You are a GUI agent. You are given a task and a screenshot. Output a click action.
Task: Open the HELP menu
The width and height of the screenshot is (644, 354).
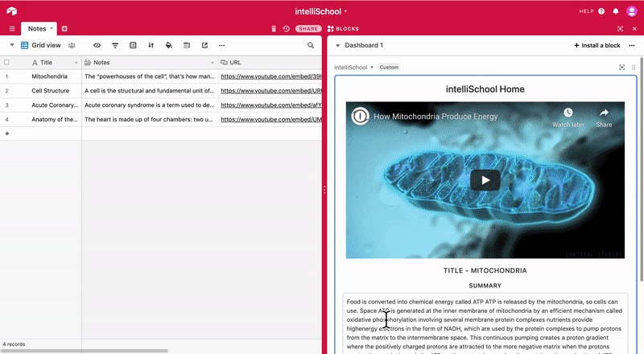tap(592, 11)
